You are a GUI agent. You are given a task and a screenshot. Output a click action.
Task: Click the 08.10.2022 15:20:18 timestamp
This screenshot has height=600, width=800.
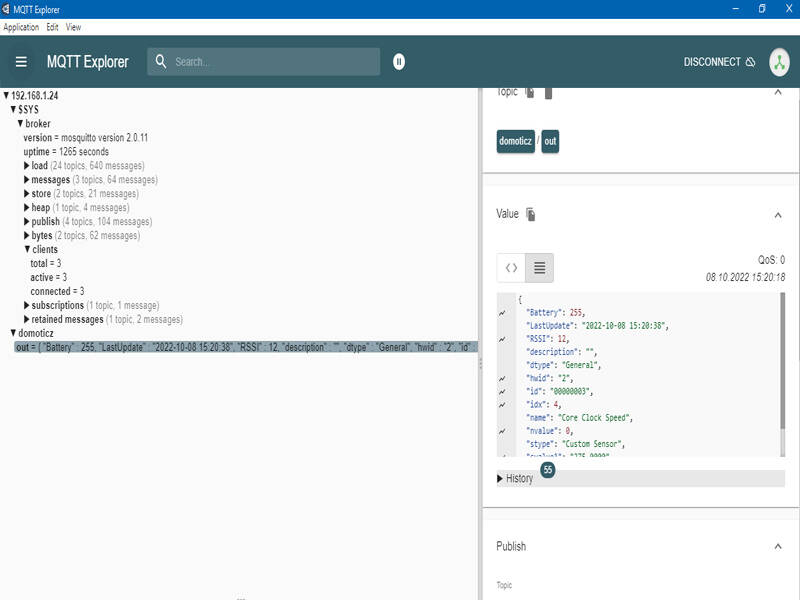(745, 277)
